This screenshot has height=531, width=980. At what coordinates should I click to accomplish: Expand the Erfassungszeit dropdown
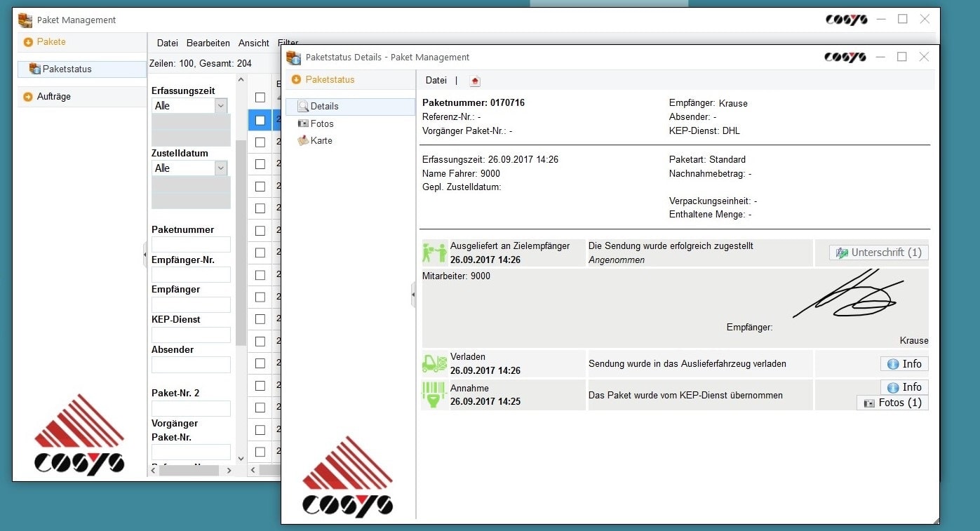click(x=221, y=106)
